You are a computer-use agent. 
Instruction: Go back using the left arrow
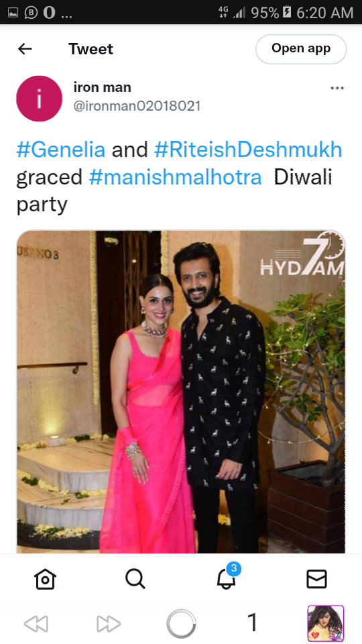pyautogui.click(x=25, y=49)
